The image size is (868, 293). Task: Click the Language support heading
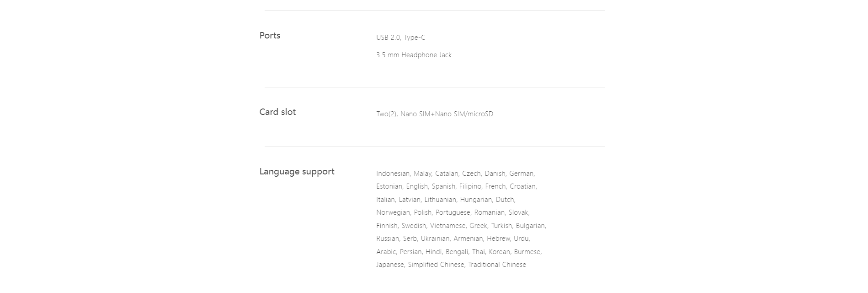point(297,172)
